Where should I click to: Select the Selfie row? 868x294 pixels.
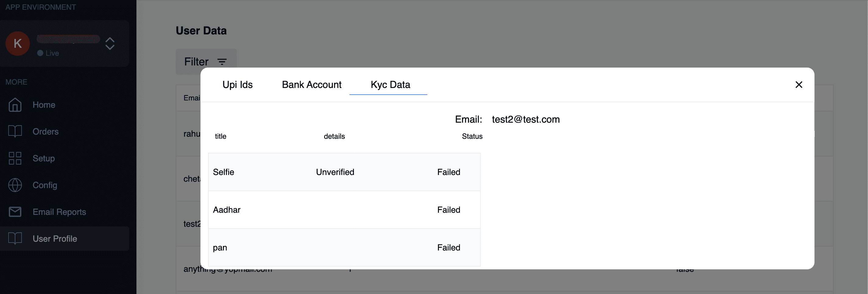pos(344,172)
